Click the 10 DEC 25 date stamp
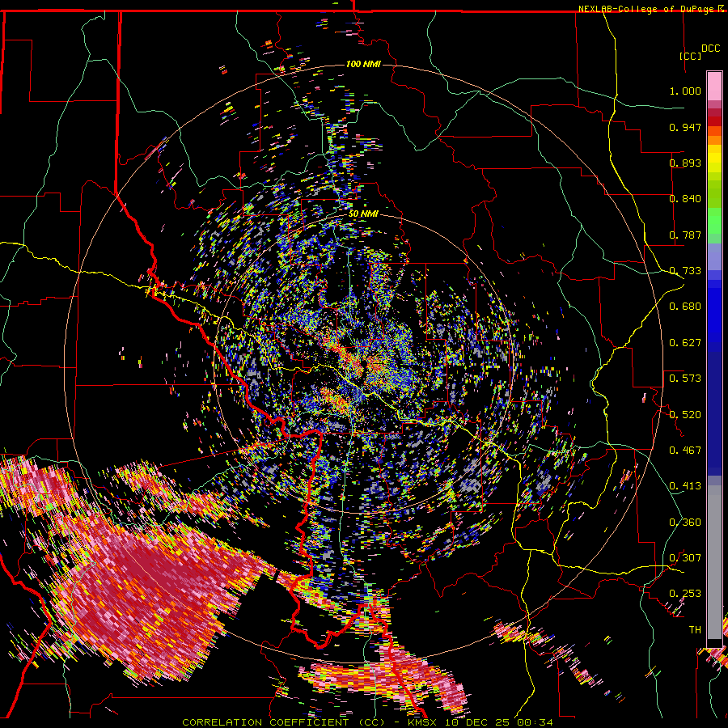The image size is (728, 728). click(x=476, y=722)
